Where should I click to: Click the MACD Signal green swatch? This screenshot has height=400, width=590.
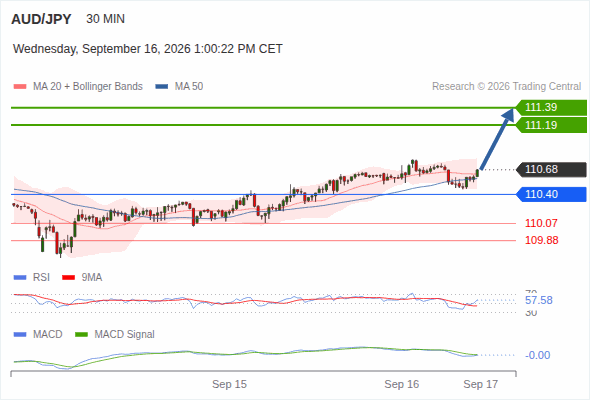point(81,334)
